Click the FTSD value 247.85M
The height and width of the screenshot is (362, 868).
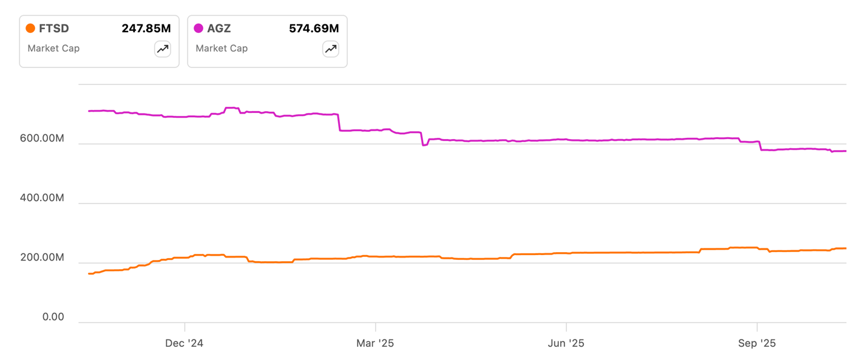(x=146, y=29)
